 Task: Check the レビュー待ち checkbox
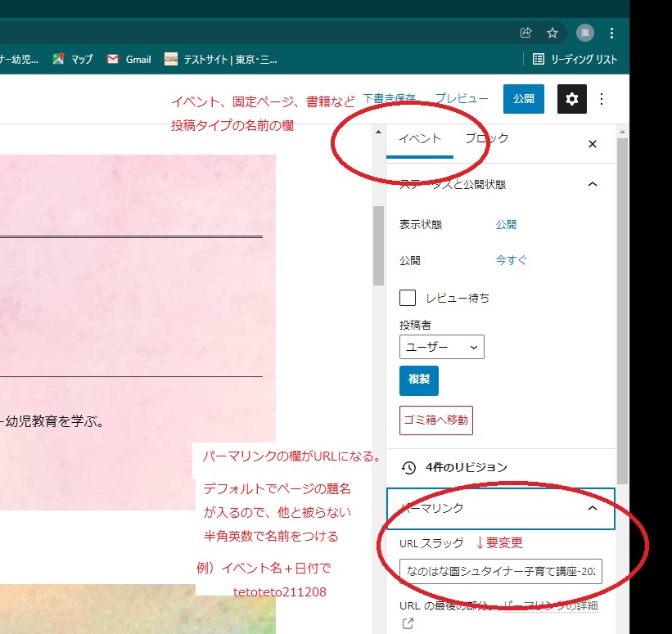click(x=408, y=298)
